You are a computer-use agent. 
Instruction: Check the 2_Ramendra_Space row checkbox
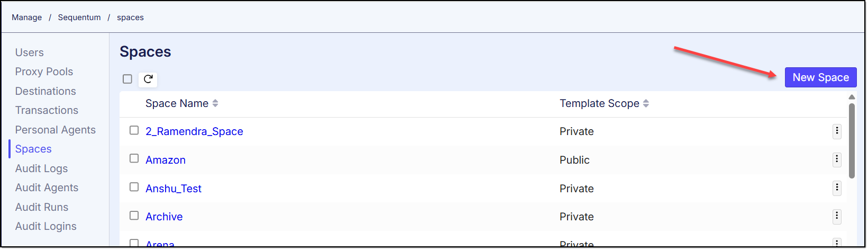click(134, 130)
